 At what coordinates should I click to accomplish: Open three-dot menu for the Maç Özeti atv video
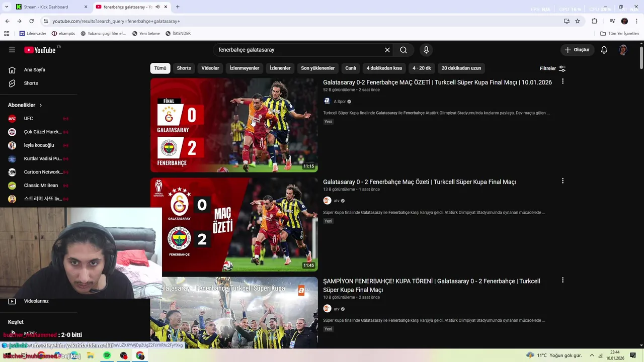coord(562,181)
